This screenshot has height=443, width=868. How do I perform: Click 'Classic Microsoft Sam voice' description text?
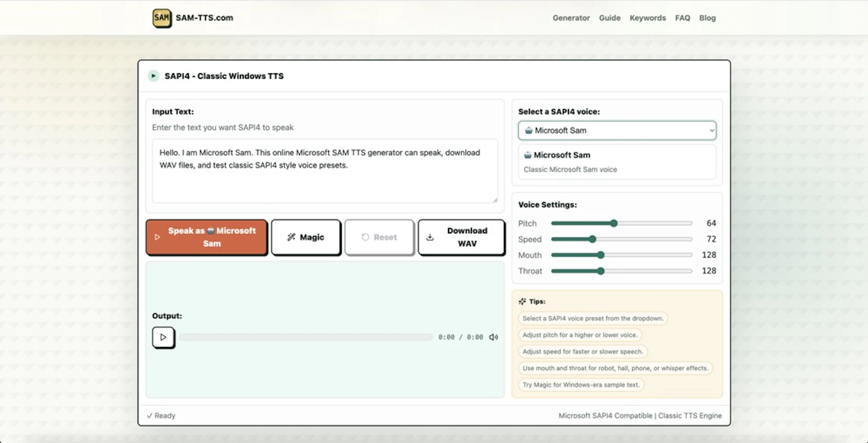point(570,169)
